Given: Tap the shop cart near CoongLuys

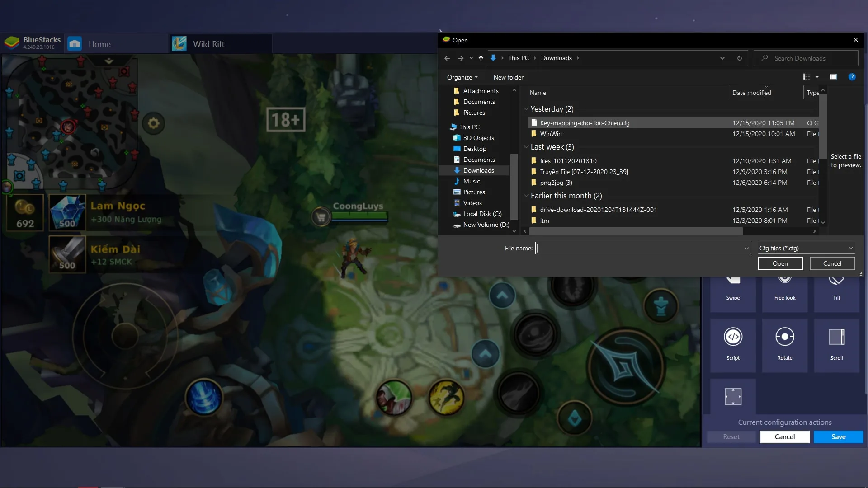Looking at the screenshot, I should (321, 217).
